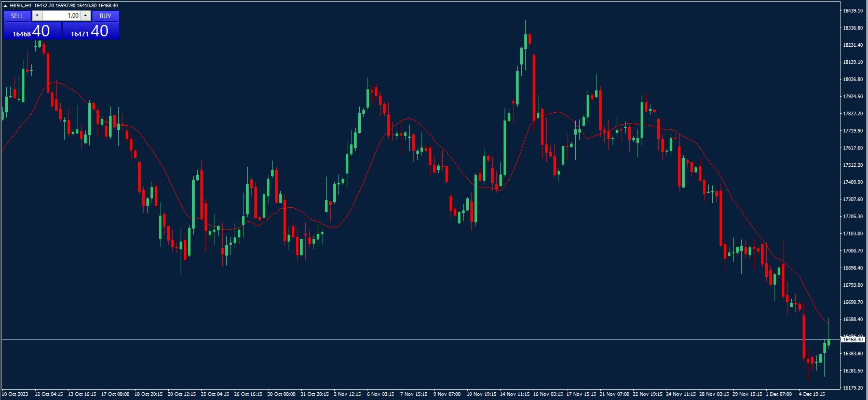Click the 17512.20 price scale label
The image size is (868, 400).
pyautogui.click(x=853, y=165)
